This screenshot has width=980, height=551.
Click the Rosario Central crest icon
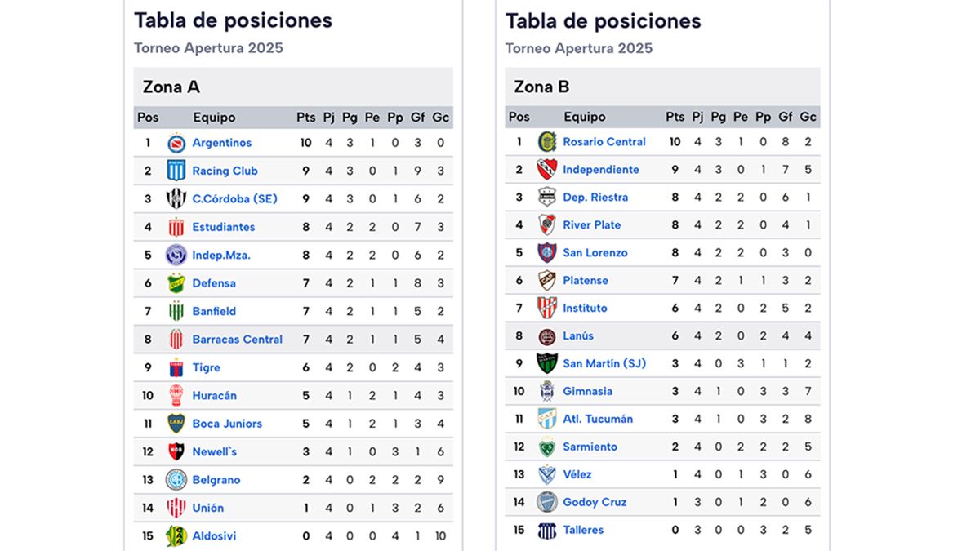547,142
